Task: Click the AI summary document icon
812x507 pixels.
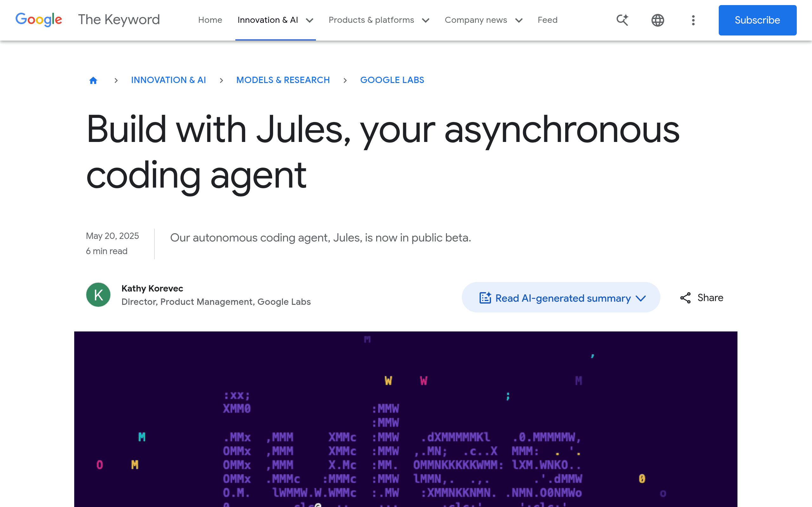Action: point(485,298)
